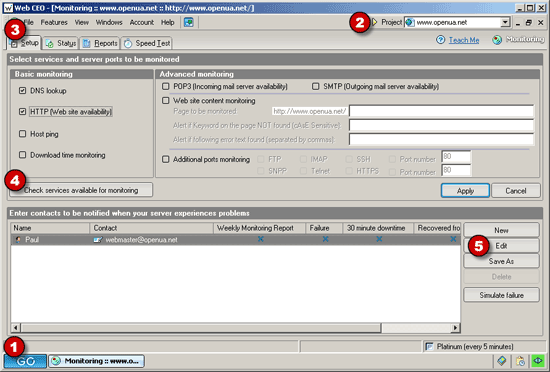Click the Apply button
The image size is (550, 372).
coord(465,191)
